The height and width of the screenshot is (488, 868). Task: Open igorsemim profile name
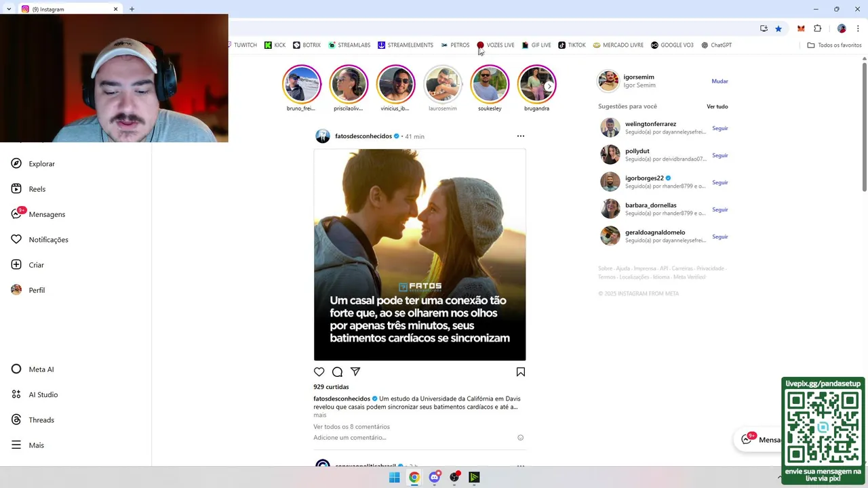point(639,77)
